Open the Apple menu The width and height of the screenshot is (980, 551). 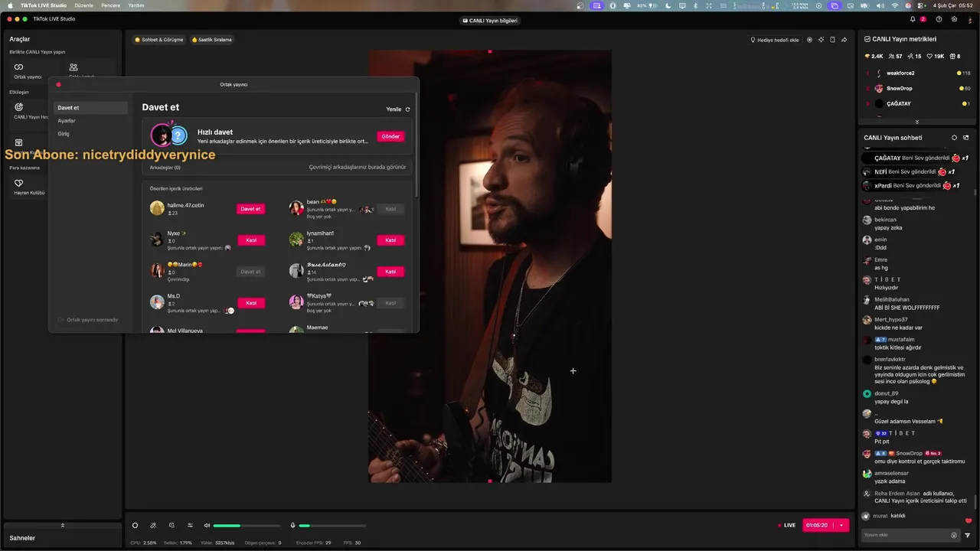click(10, 5)
